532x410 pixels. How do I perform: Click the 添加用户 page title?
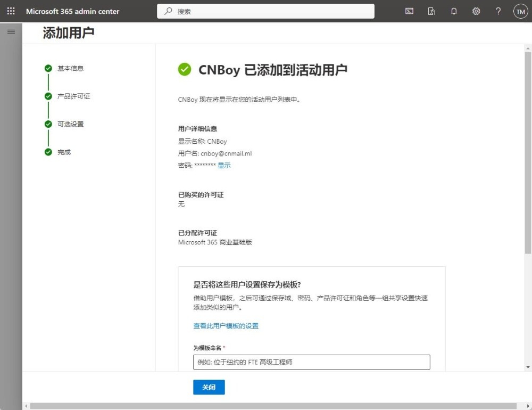(x=69, y=33)
